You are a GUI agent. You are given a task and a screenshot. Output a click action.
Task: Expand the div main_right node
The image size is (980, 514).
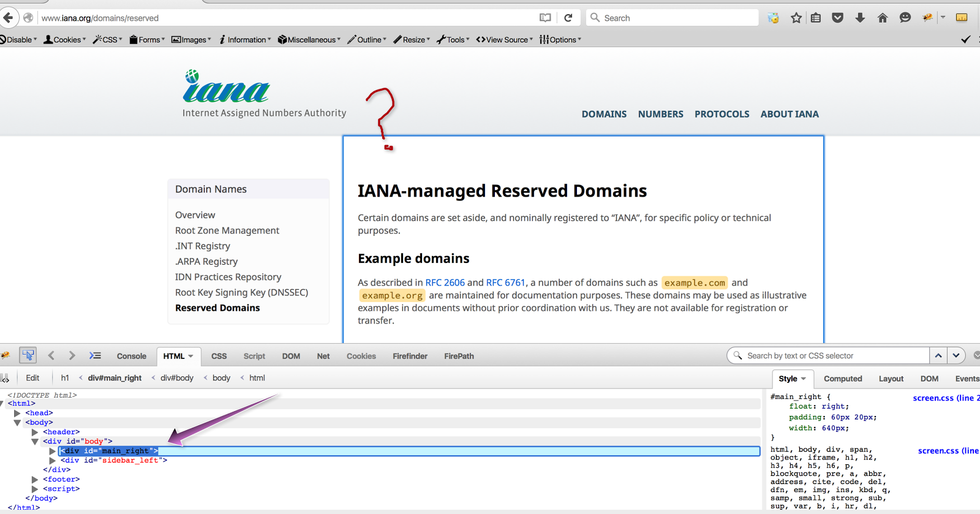pos(53,451)
